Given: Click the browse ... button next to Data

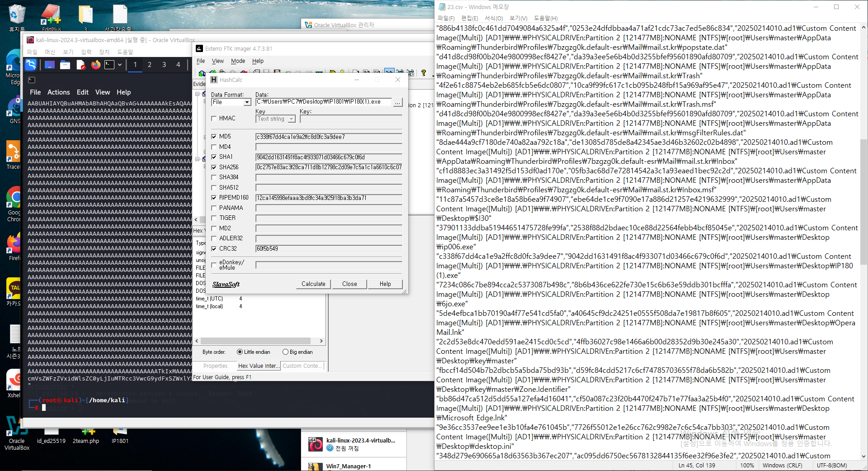Looking at the screenshot, I should pos(397,102).
